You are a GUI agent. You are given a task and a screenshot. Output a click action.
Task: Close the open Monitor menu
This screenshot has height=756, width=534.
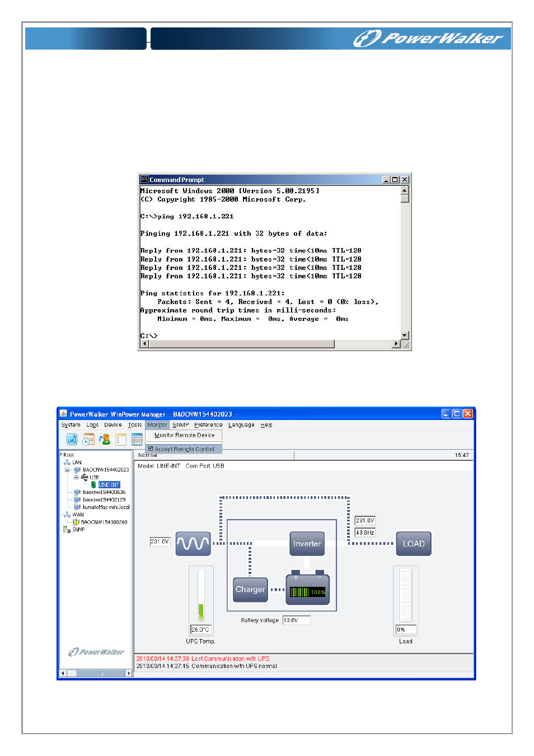157,425
